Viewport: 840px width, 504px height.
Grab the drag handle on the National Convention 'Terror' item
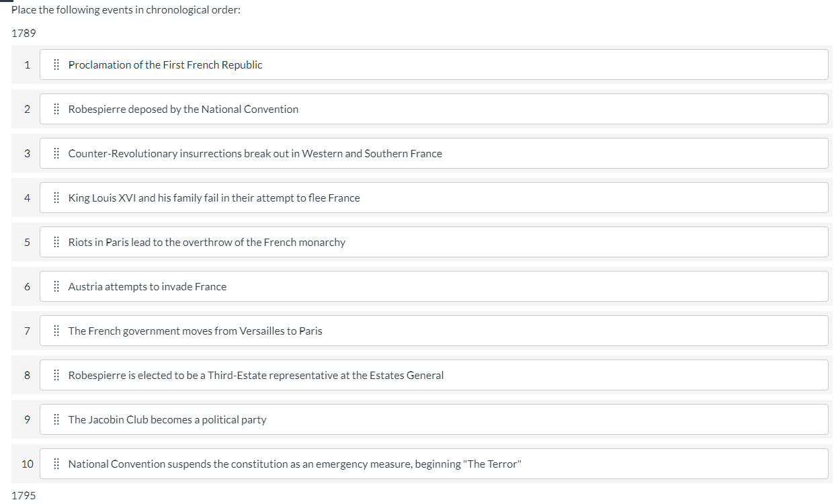click(56, 464)
